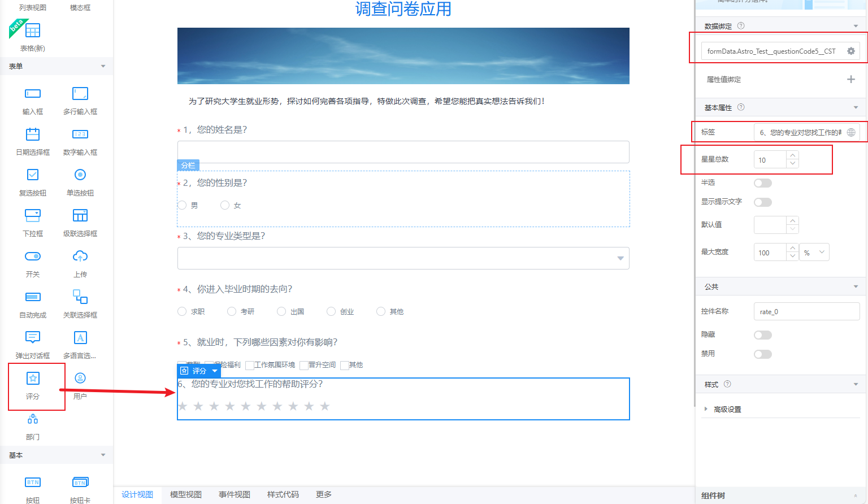Switch to 事件视图 tab

[x=235, y=494]
